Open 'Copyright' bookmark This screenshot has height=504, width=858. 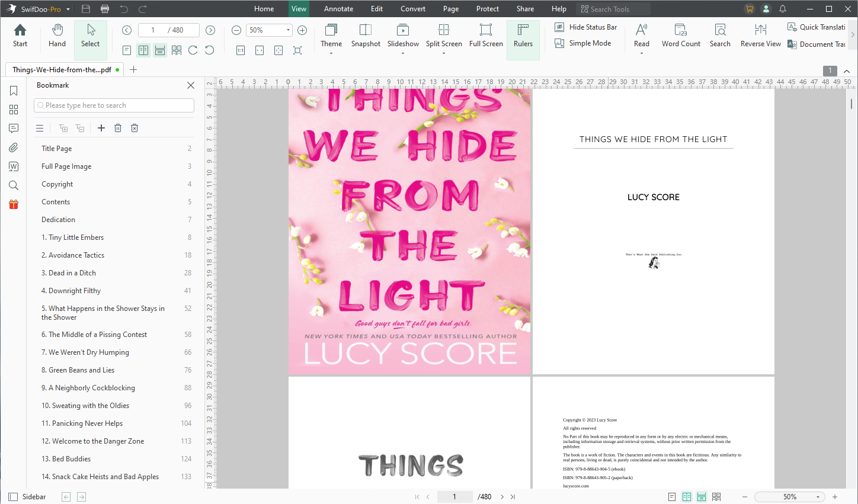[57, 184]
